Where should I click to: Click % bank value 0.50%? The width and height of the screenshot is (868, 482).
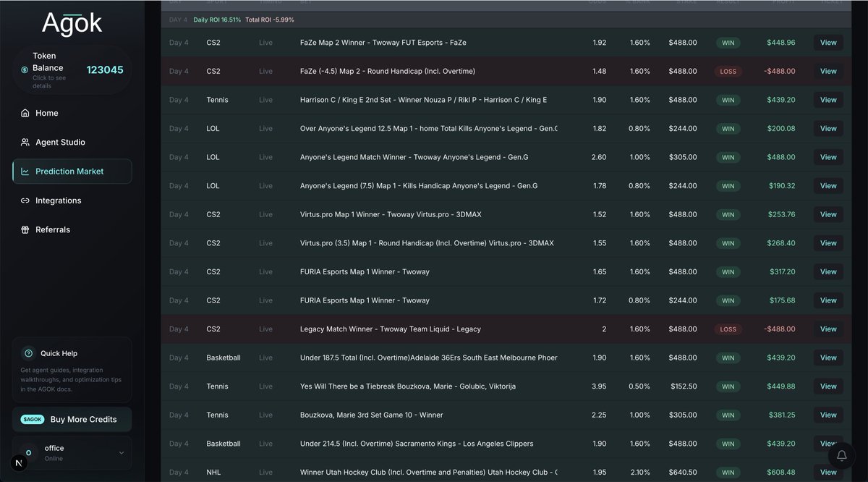[639, 386]
